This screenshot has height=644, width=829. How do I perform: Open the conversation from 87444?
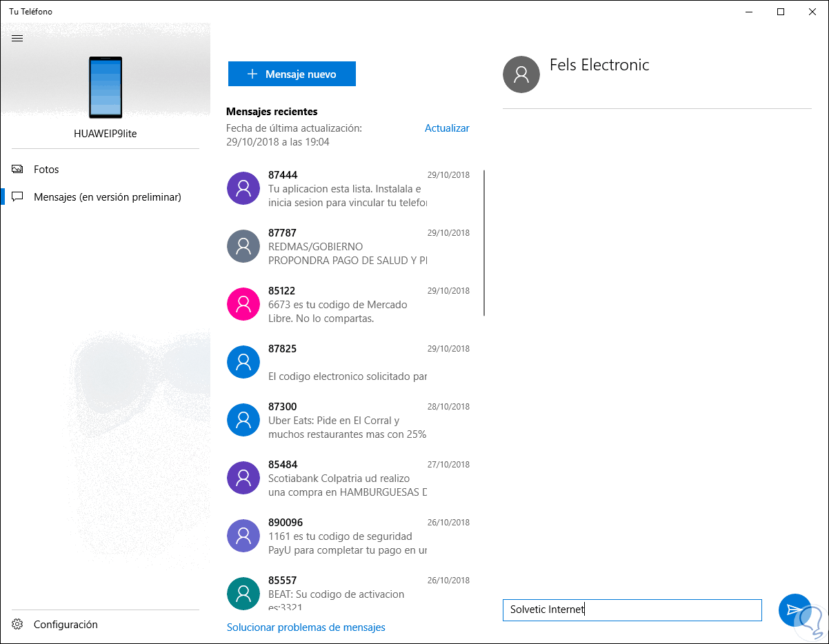click(x=348, y=188)
